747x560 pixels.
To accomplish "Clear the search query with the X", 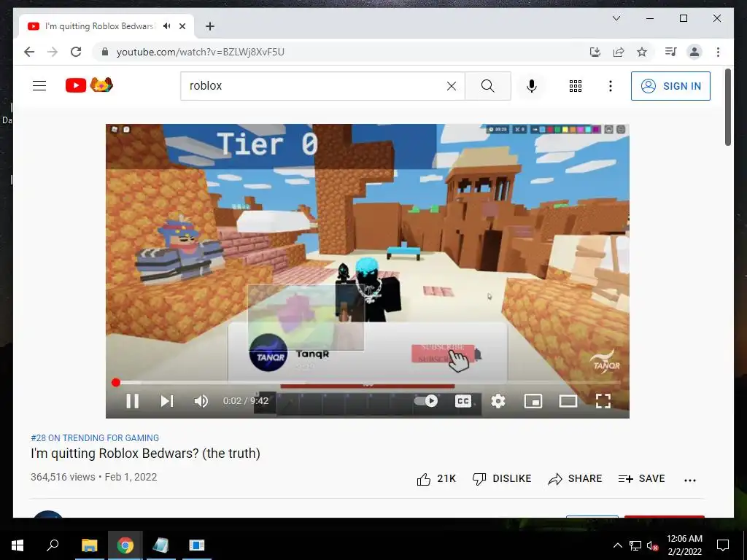I will coord(451,86).
